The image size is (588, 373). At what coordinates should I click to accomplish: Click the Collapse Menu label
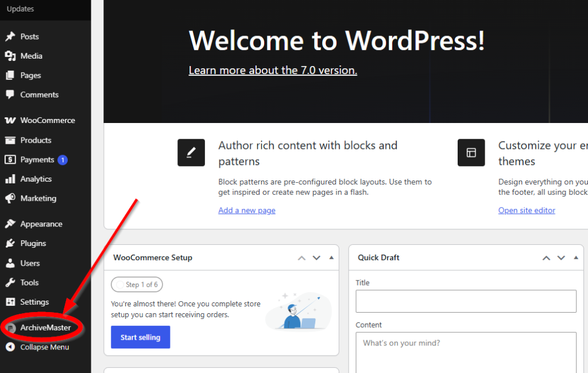coord(45,347)
